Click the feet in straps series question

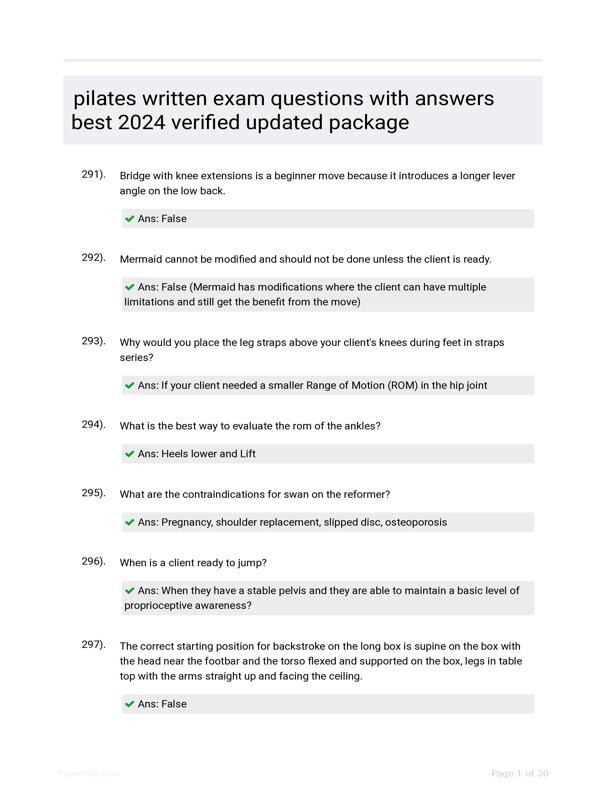coord(312,350)
